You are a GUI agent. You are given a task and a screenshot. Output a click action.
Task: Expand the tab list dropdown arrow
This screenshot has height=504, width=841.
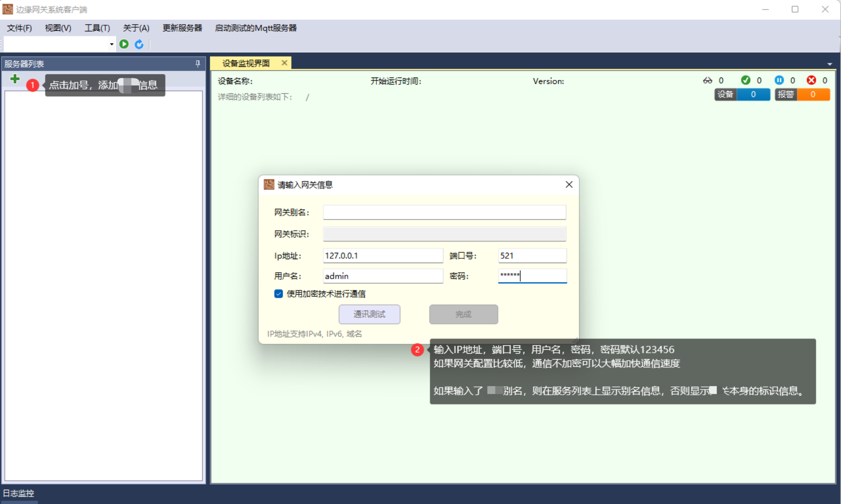pos(830,64)
